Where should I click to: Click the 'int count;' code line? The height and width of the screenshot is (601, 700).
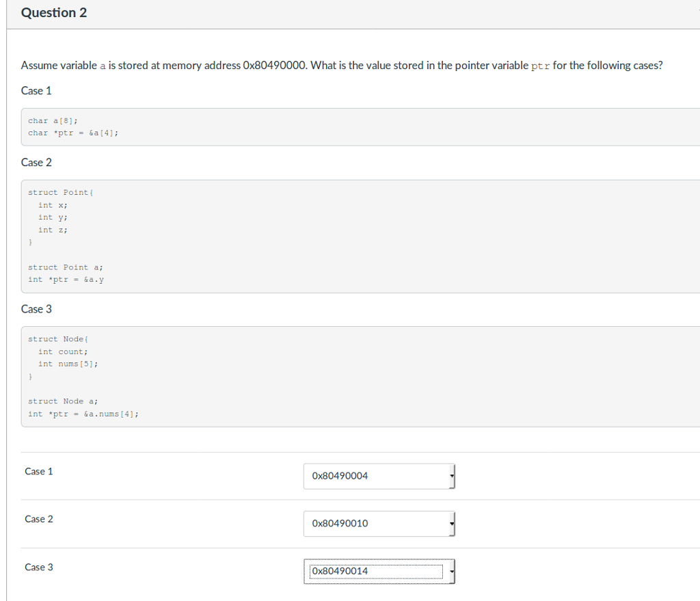[63, 352]
